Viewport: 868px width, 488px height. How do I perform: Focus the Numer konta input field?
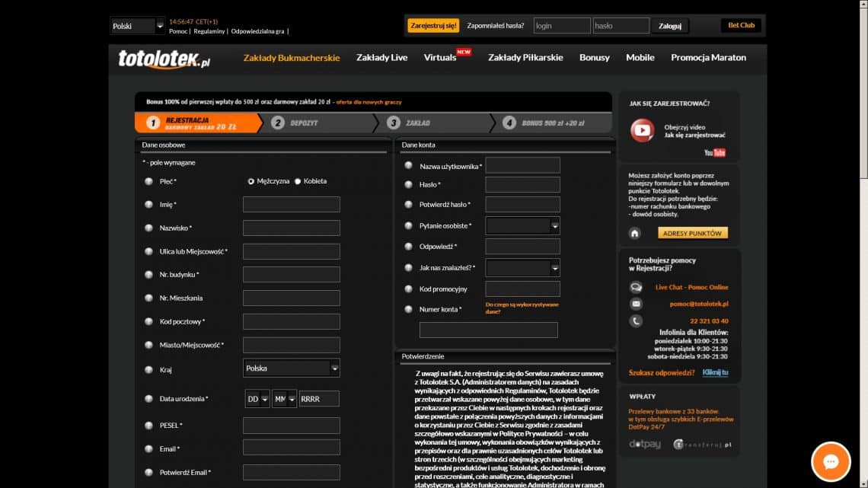tap(488, 330)
